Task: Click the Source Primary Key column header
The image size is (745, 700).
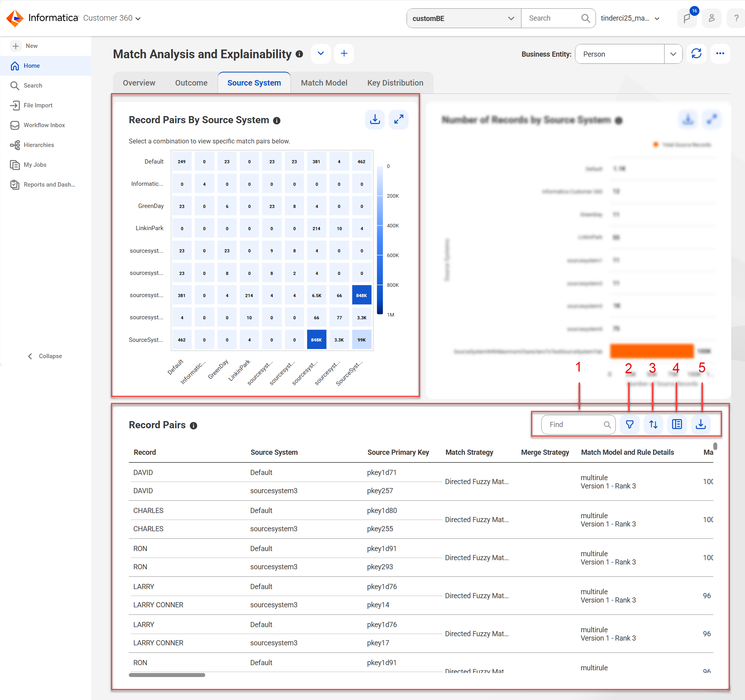Action: (398, 452)
